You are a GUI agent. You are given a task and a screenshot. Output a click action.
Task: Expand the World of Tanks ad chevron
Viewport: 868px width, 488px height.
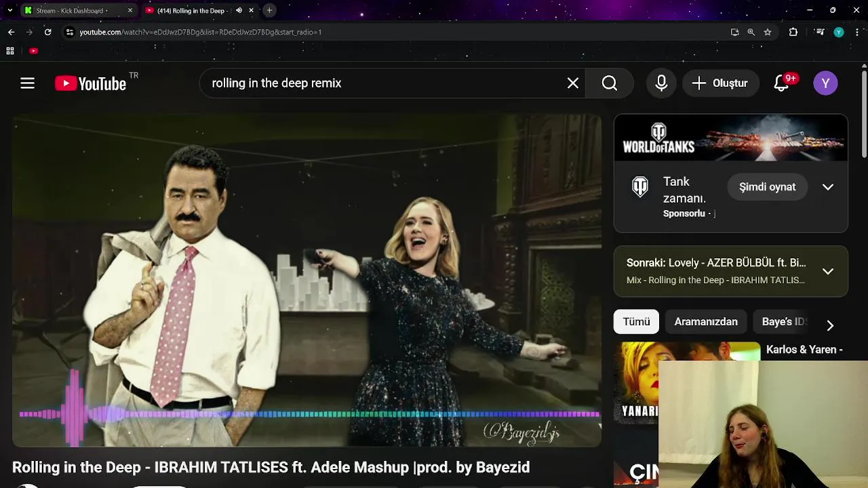tap(828, 187)
